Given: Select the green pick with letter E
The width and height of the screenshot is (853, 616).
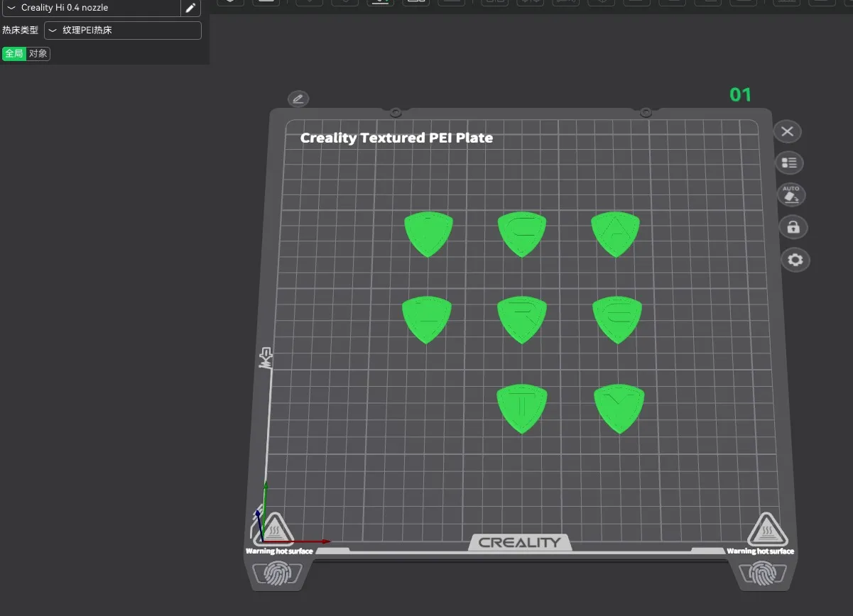Looking at the screenshot, I should [617, 320].
